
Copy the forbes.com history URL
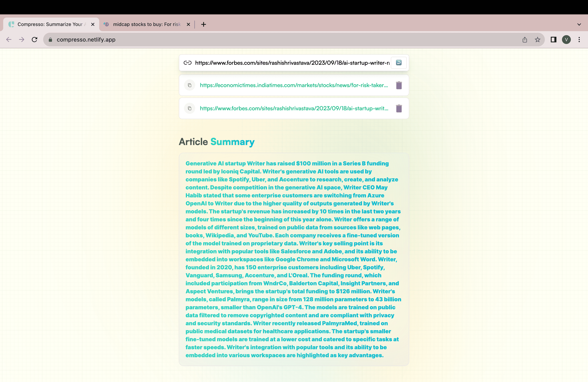(189, 108)
